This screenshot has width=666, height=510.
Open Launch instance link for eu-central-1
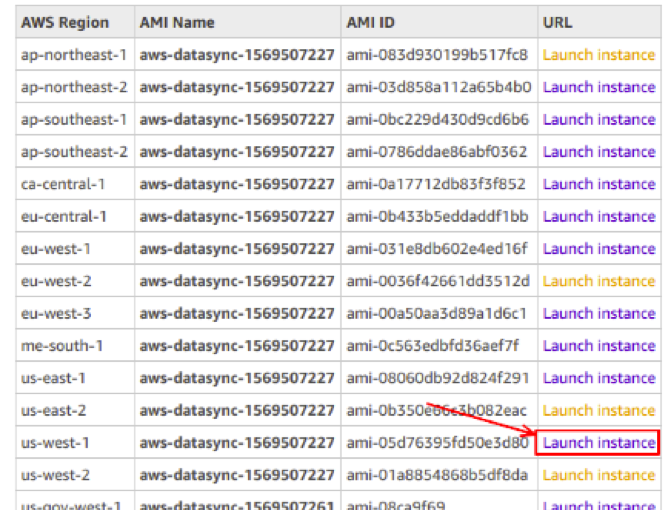tap(599, 217)
